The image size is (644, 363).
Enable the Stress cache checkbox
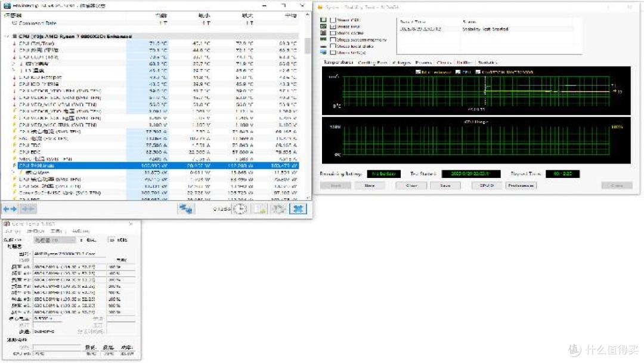[x=333, y=33]
